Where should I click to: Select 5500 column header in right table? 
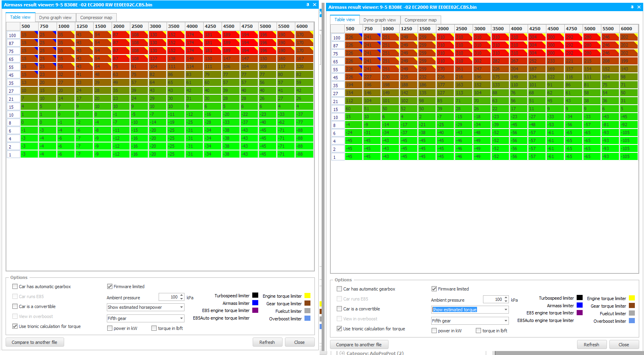click(x=610, y=29)
